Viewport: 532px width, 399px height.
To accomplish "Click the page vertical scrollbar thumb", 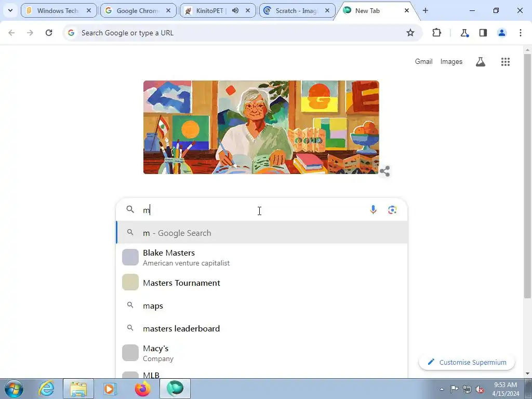I will click(x=527, y=176).
